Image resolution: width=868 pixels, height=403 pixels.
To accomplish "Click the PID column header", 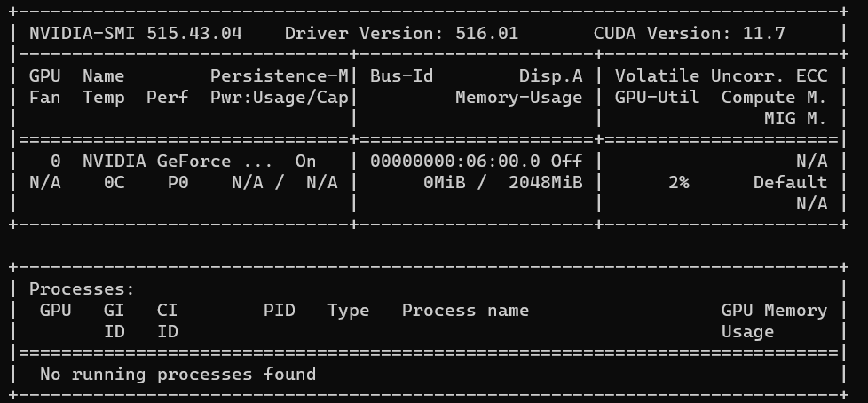I will (x=279, y=310).
